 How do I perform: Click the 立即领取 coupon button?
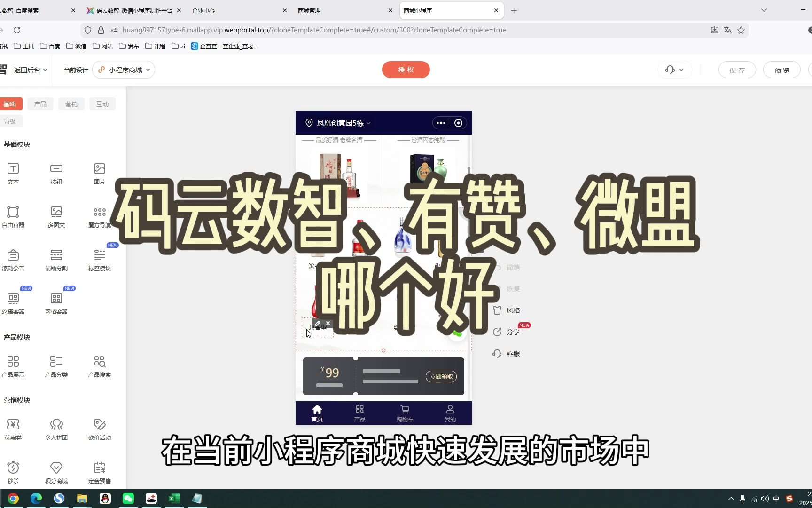[x=441, y=376]
